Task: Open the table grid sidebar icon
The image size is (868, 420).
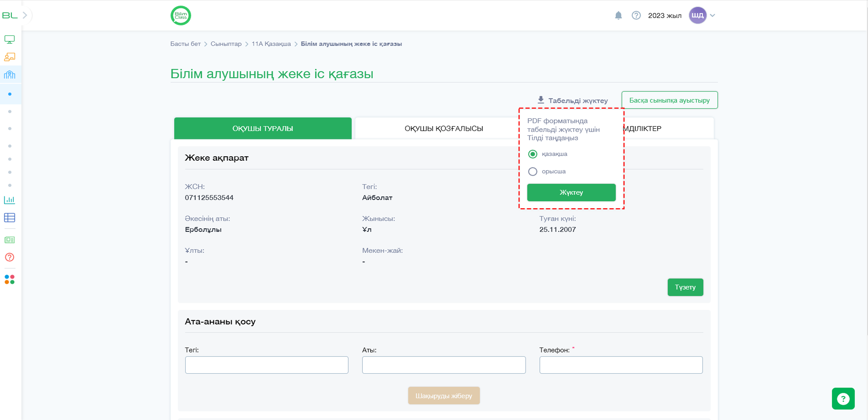Action: coord(9,218)
